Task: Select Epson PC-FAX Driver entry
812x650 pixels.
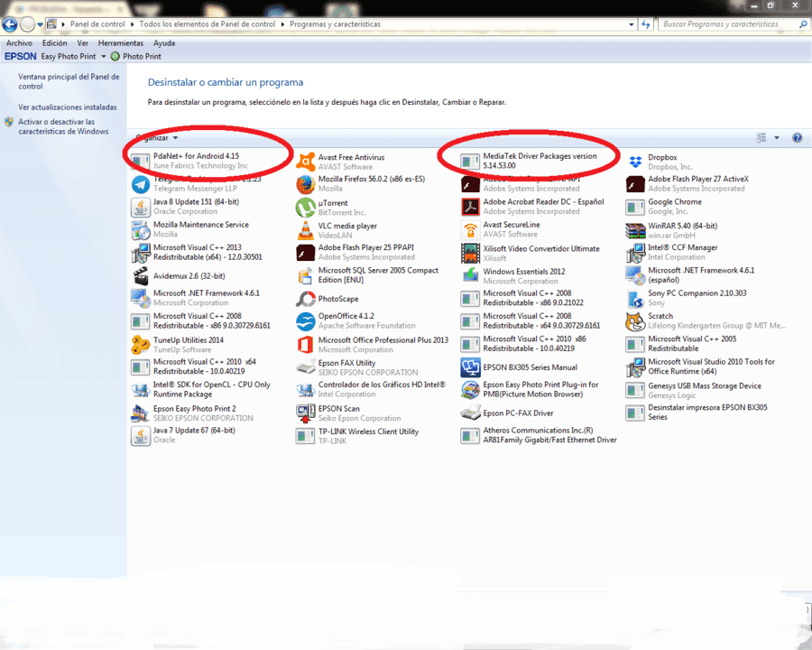Action: coord(507,413)
